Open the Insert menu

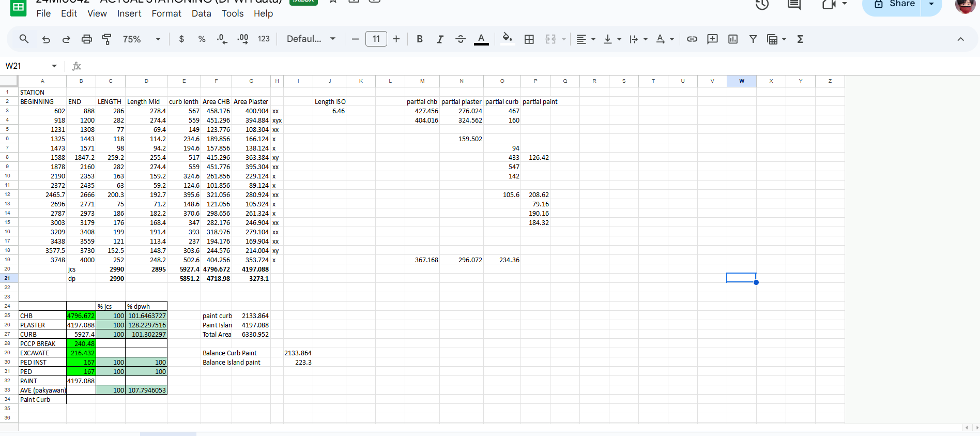point(129,13)
